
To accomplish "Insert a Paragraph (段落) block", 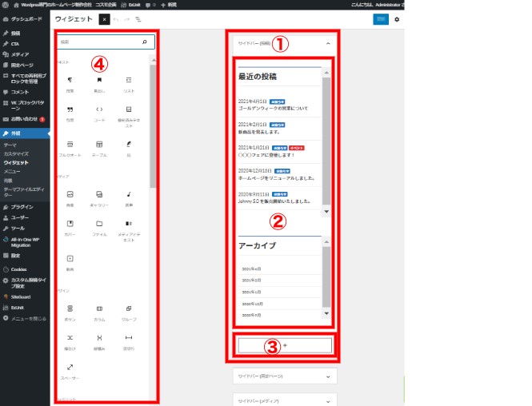I will coord(70,84).
